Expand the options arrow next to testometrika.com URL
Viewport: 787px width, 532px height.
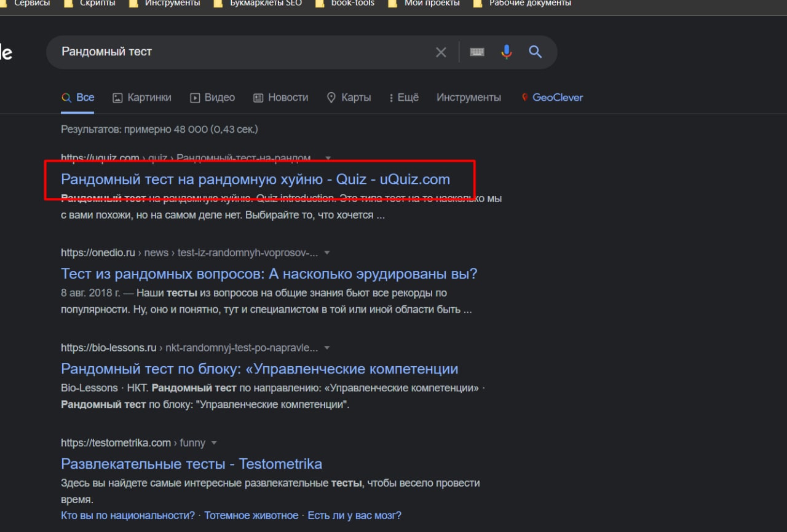(214, 443)
